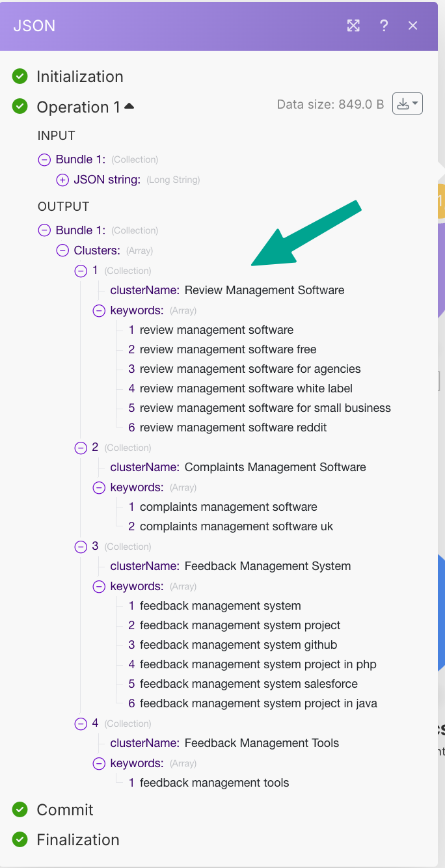Close the JSON panel
The image size is (445, 868).
(x=413, y=25)
